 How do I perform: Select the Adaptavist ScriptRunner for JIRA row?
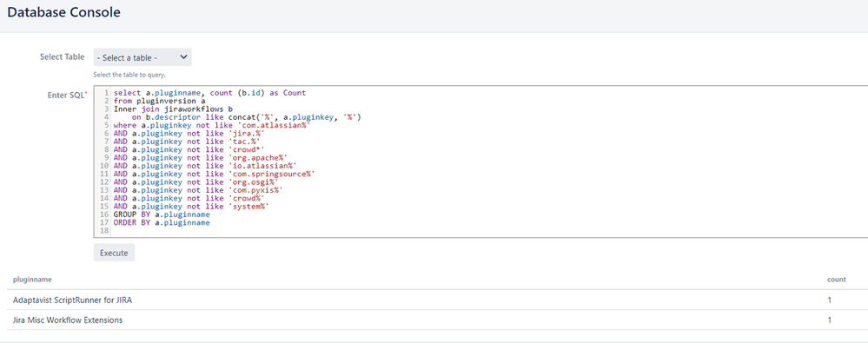point(437,300)
